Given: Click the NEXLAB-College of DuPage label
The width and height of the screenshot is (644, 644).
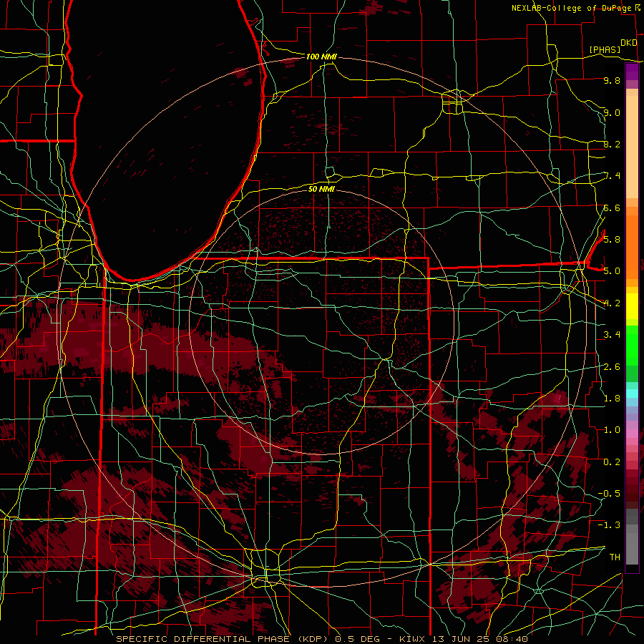Looking at the screenshot, I should [x=571, y=8].
